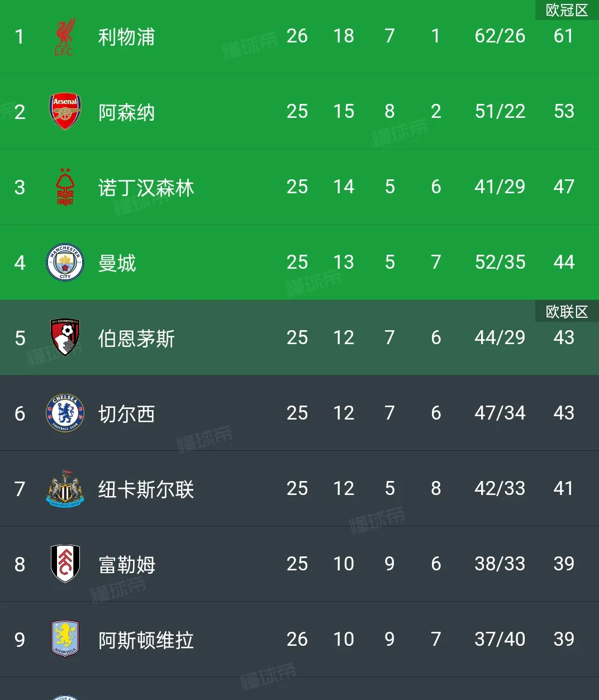Tap the Chelsea club crest

tap(65, 413)
